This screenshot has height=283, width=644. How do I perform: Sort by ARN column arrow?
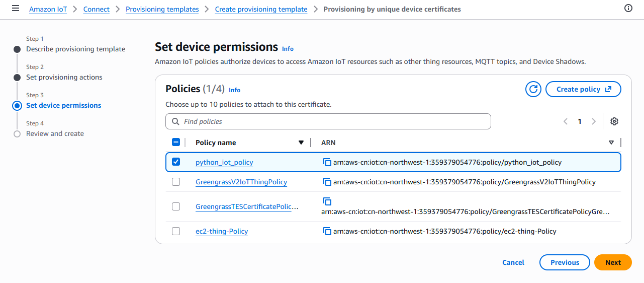611,143
